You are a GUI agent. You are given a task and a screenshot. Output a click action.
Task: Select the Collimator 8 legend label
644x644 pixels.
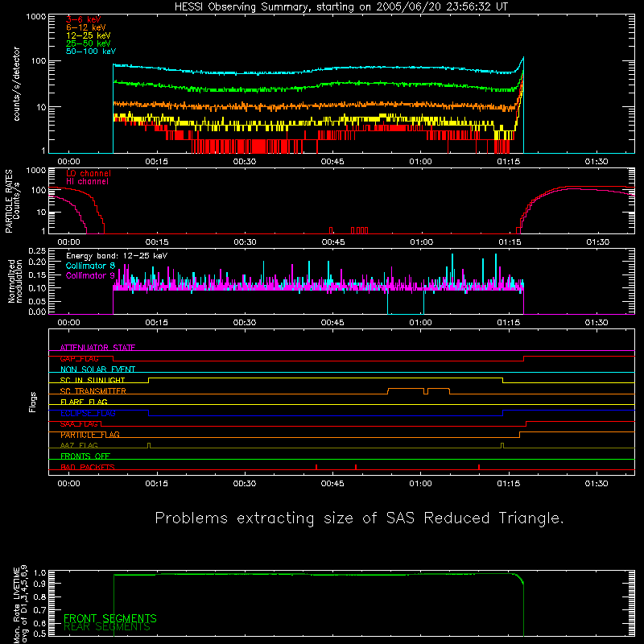click(90, 266)
